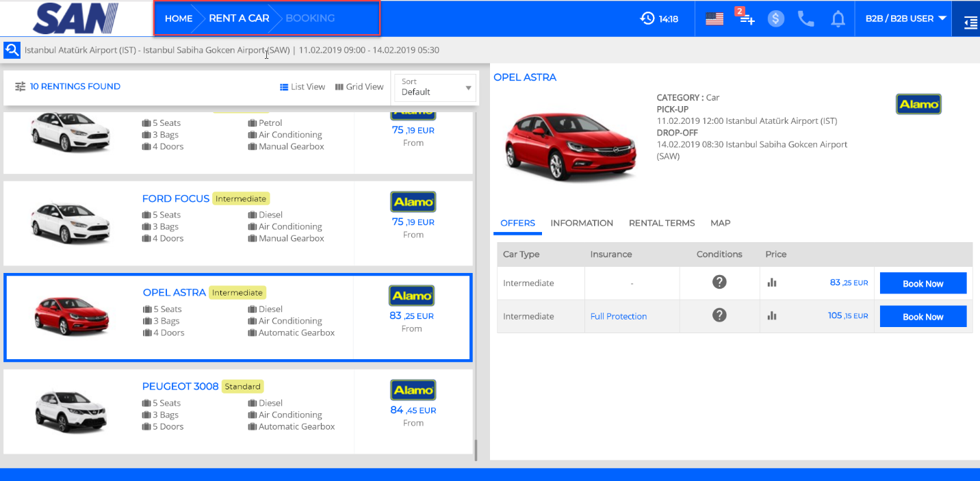Book the 105,15 EUR Full Protection offer
The height and width of the screenshot is (481, 980).
[923, 316]
